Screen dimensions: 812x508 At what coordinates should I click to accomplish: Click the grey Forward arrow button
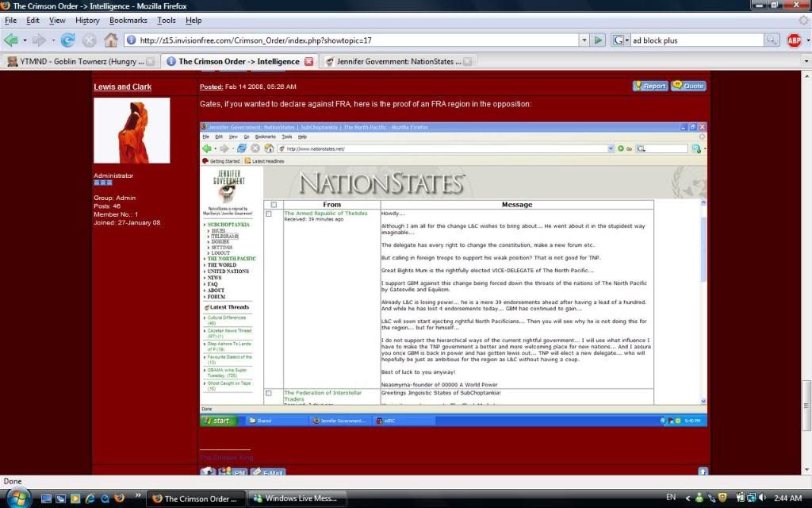[39, 40]
